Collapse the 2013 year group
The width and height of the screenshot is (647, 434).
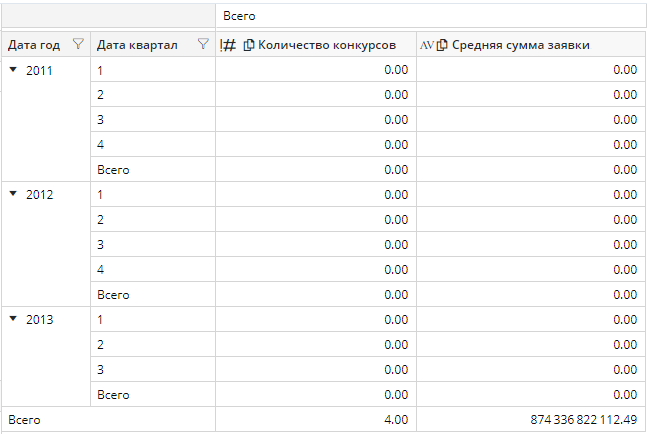pos(13,320)
